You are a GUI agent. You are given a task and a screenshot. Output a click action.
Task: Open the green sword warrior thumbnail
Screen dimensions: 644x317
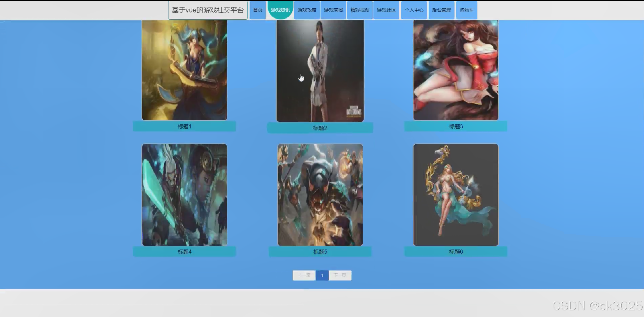184,195
